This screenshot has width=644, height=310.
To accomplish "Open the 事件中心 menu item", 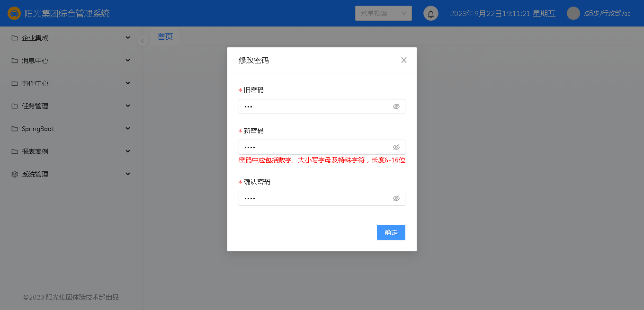I will point(35,83).
